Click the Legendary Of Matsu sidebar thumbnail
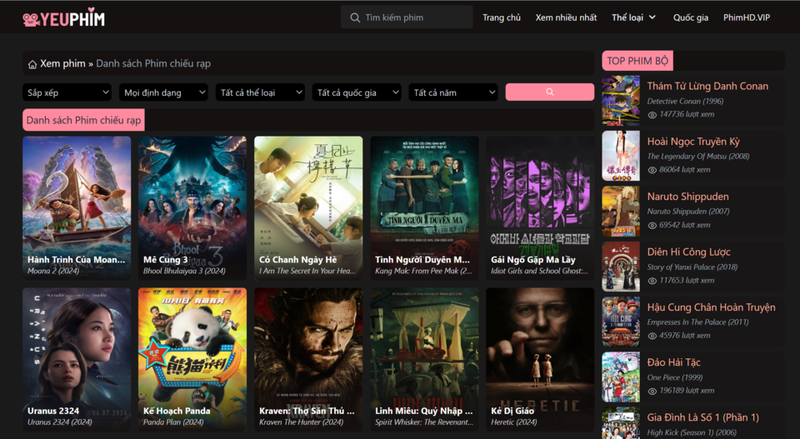 [620, 156]
